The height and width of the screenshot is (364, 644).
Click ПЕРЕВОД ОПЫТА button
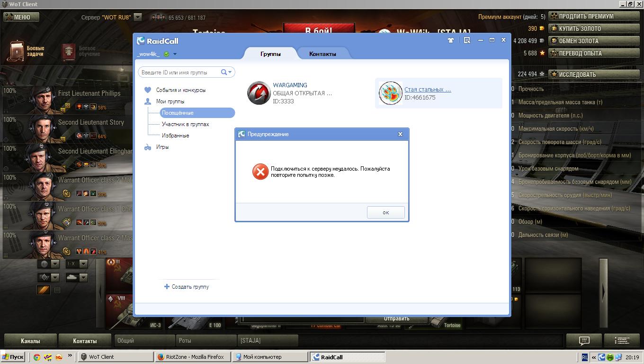click(593, 53)
